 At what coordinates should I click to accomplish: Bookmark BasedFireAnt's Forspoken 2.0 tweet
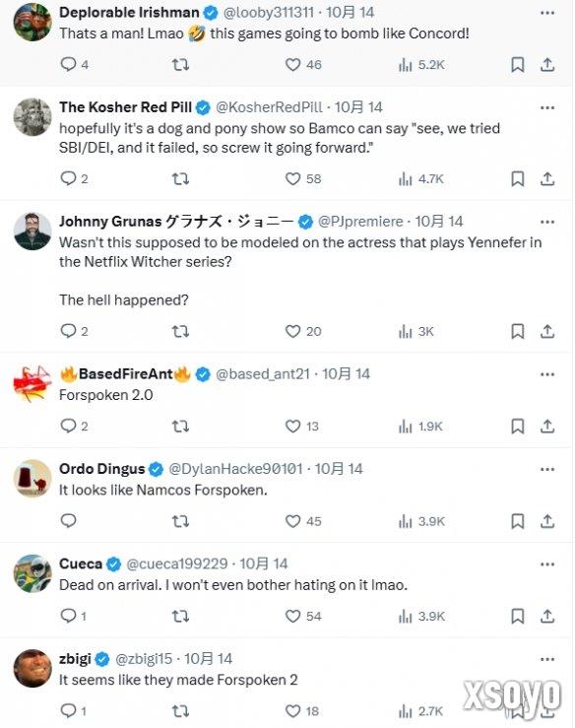(517, 426)
